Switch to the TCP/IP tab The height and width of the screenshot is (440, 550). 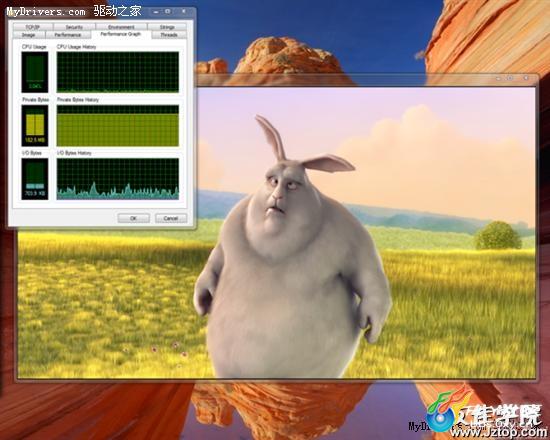pyautogui.click(x=33, y=27)
